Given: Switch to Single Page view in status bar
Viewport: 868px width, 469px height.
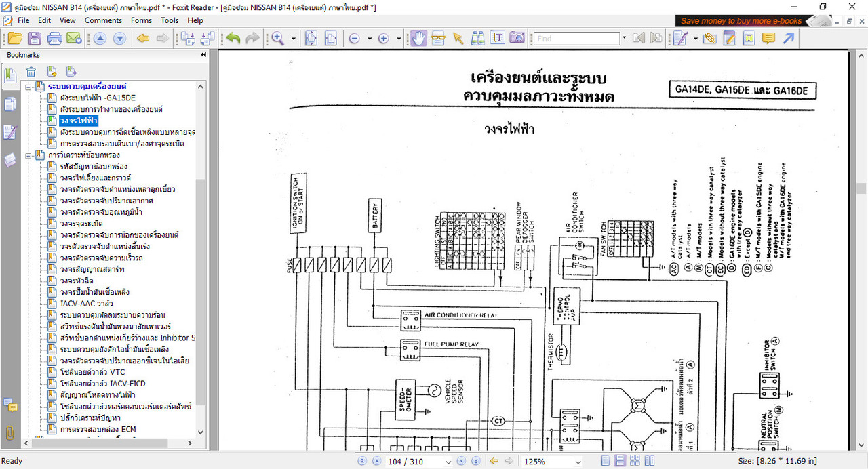Looking at the screenshot, I should [x=605, y=461].
